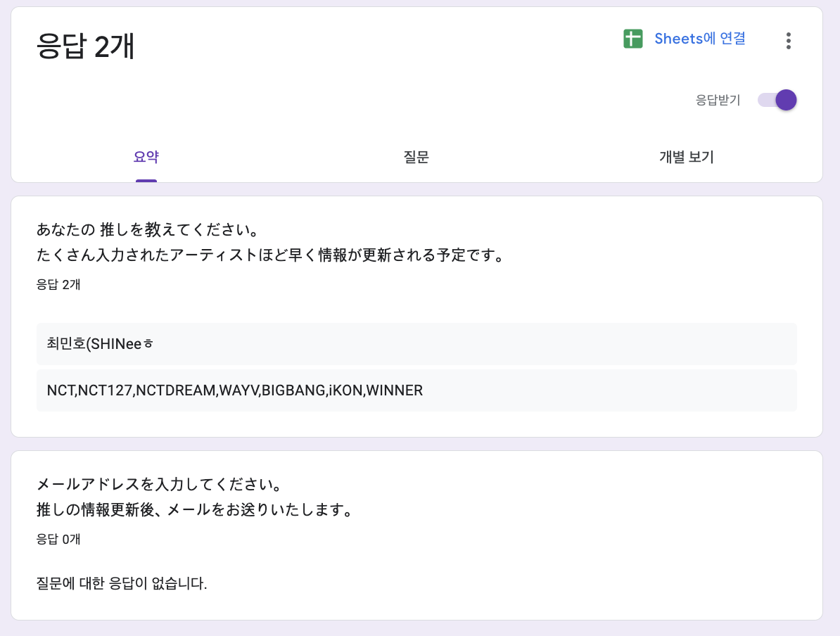Click the 推しの情報更新後 description line
Screen dimensions: 840x636
(195, 509)
